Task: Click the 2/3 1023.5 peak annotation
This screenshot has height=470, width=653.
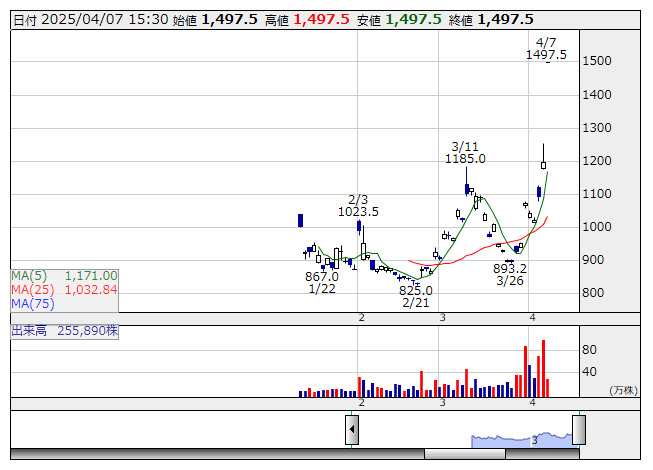Action: 358,206
